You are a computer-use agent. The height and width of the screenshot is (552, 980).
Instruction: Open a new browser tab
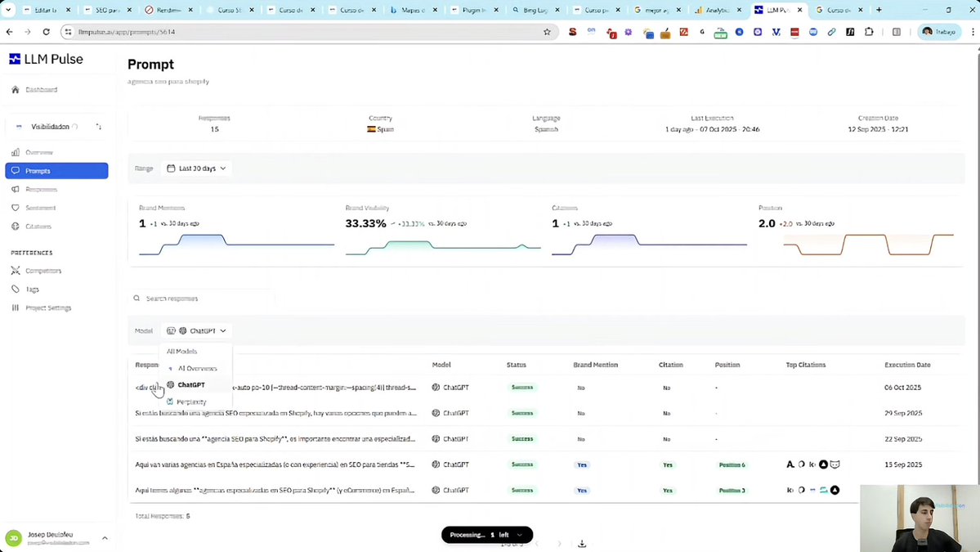click(879, 10)
